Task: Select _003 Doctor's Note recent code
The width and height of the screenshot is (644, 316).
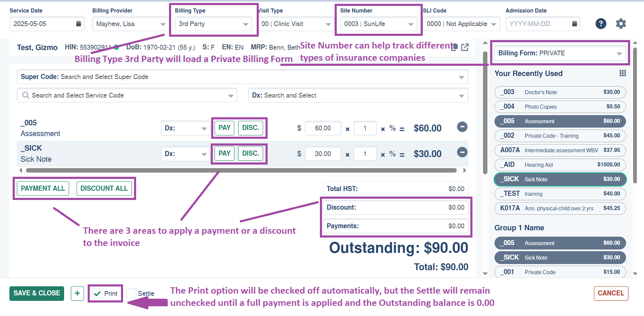Action: tap(560, 92)
